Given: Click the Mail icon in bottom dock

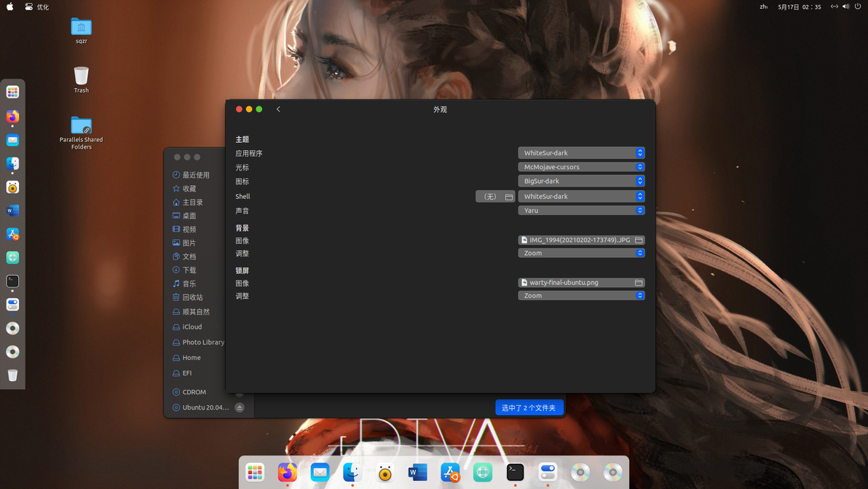Looking at the screenshot, I should (320, 472).
